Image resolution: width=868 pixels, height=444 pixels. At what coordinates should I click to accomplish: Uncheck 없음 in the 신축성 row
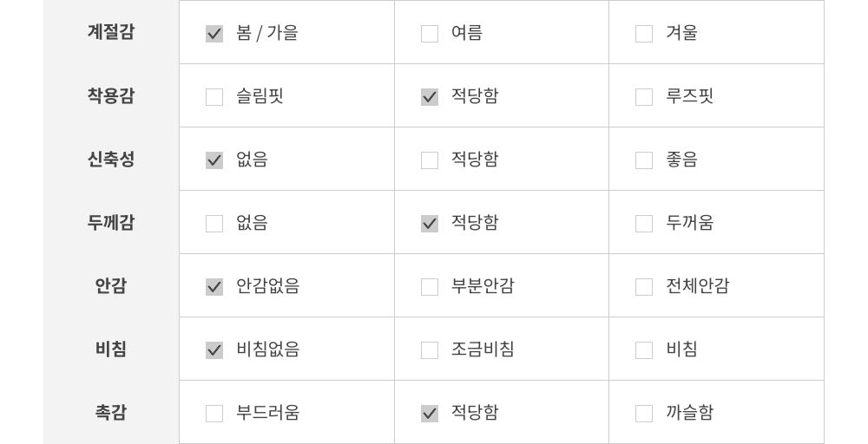click(214, 160)
